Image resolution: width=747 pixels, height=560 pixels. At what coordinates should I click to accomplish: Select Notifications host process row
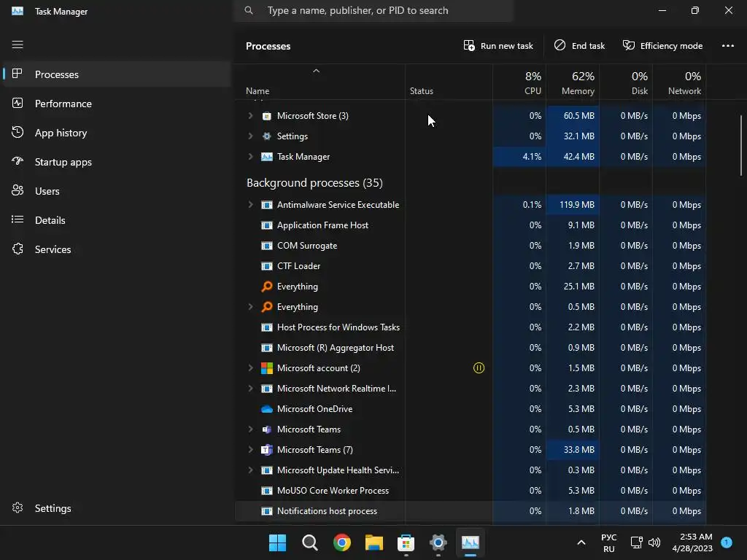tap(471, 511)
